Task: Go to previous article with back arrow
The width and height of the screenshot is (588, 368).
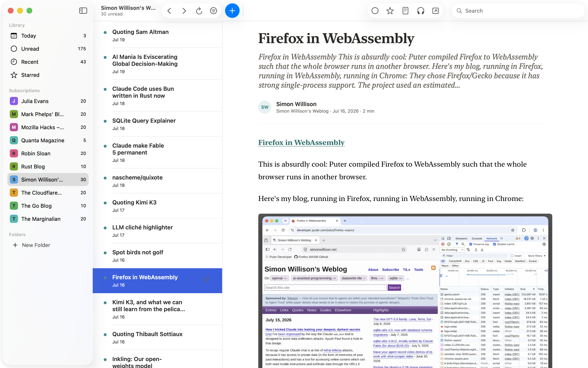Action: click(169, 11)
